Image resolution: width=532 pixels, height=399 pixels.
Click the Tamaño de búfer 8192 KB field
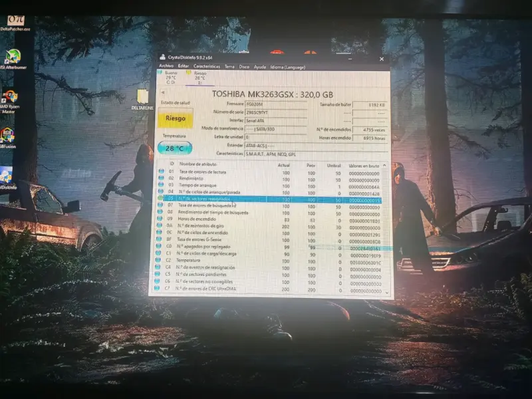coord(370,105)
